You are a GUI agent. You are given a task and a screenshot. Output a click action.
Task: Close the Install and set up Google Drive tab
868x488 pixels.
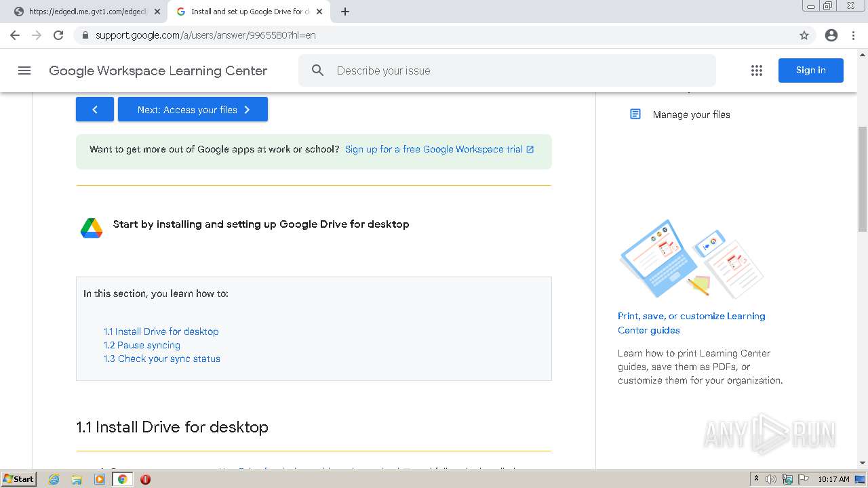point(319,12)
